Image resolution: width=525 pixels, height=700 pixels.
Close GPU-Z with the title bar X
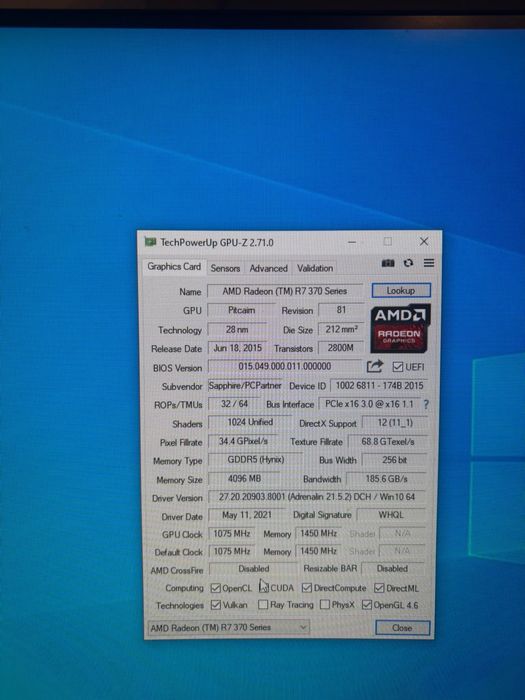click(424, 242)
